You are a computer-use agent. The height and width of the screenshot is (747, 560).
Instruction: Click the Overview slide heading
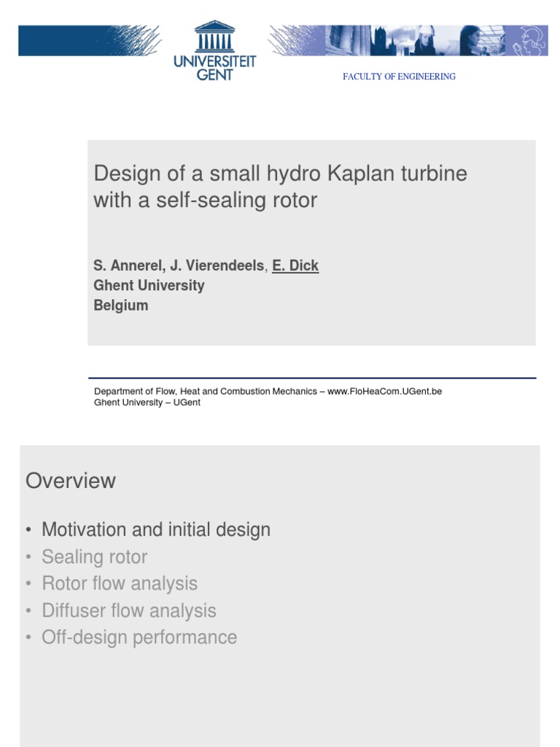pyautogui.click(x=71, y=480)
